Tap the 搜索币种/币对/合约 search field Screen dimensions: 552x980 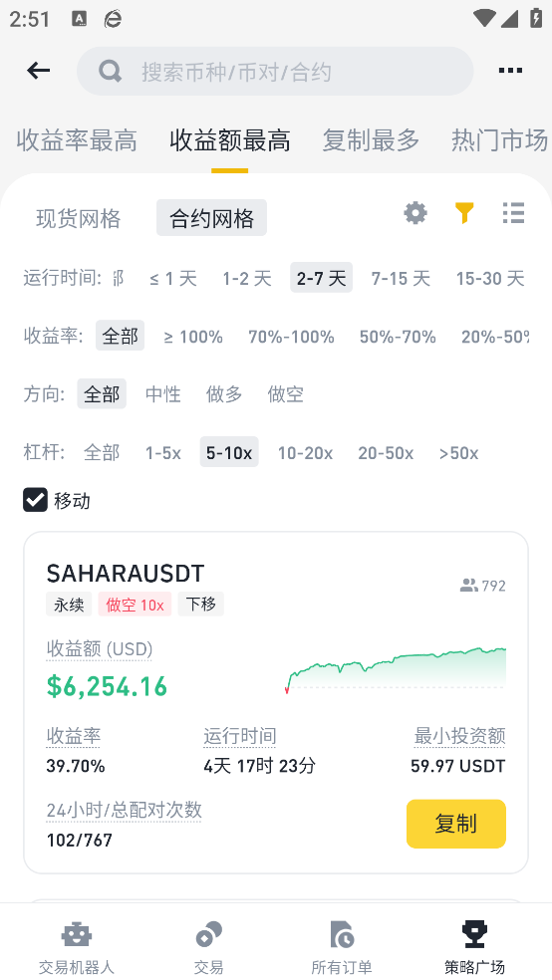tap(275, 72)
